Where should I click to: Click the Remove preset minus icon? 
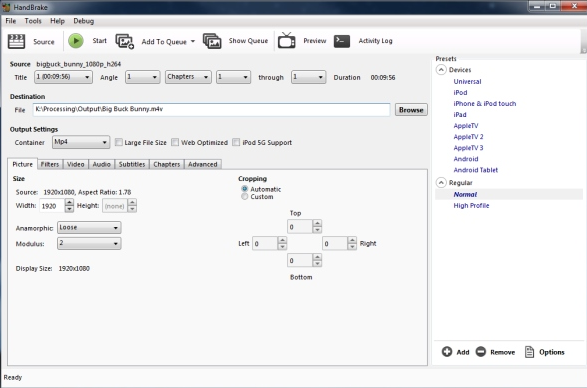(481, 352)
